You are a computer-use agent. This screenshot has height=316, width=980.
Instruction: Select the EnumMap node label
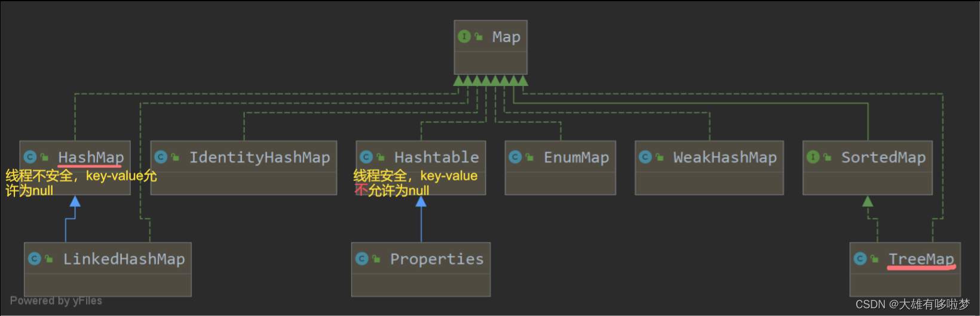(x=576, y=157)
